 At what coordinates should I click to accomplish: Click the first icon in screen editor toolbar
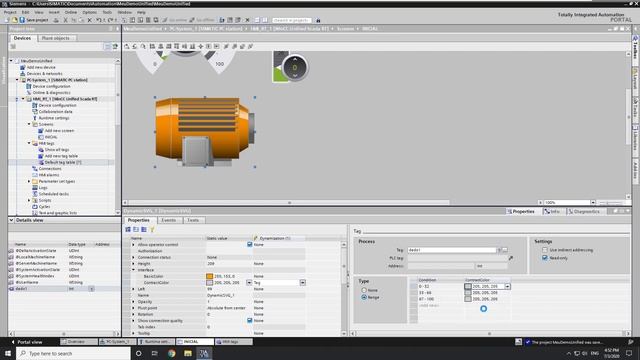(x=127, y=46)
